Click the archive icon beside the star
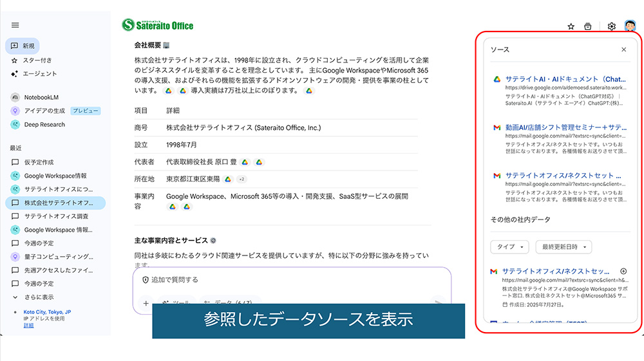Viewport: 644px width, 361px height. (587, 26)
